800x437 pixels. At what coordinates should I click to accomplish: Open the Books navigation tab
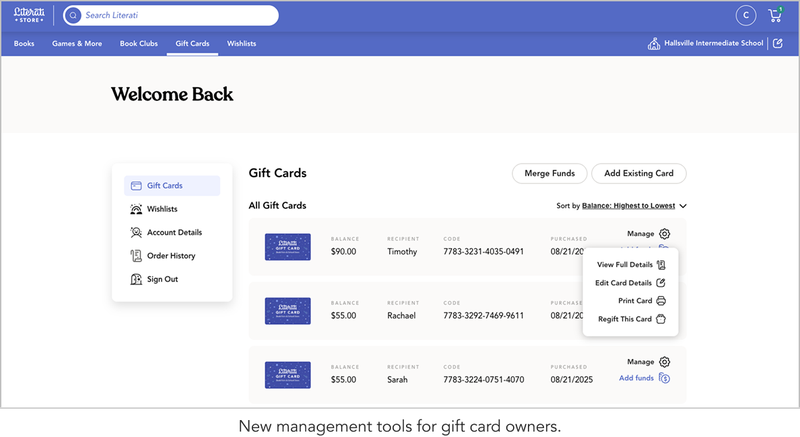(x=24, y=44)
